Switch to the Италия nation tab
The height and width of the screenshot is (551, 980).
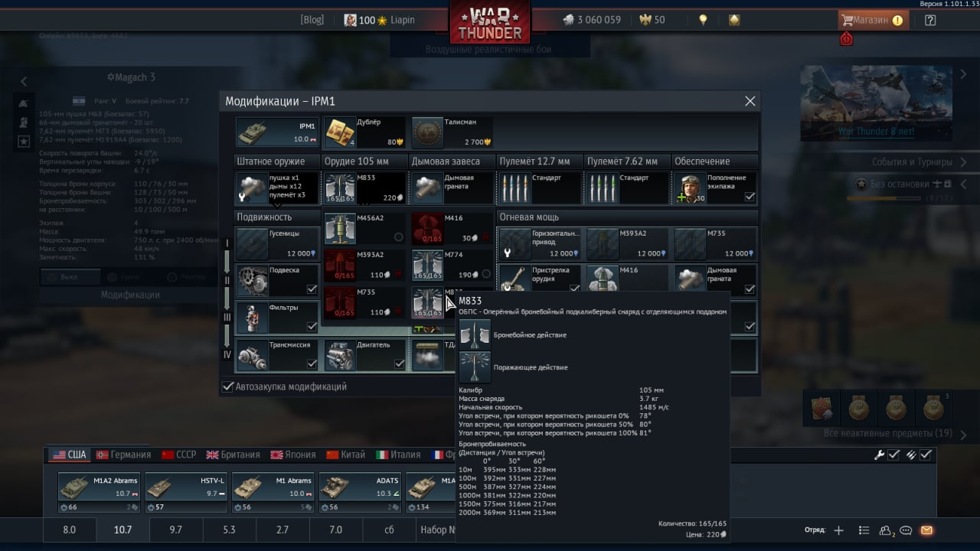(x=398, y=455)
